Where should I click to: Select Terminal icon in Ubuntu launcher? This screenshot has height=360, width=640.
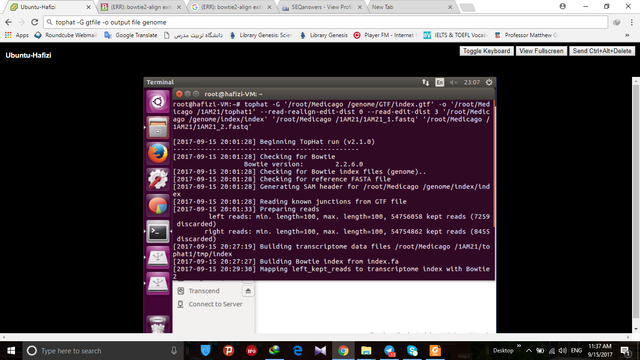coord(158,232)
